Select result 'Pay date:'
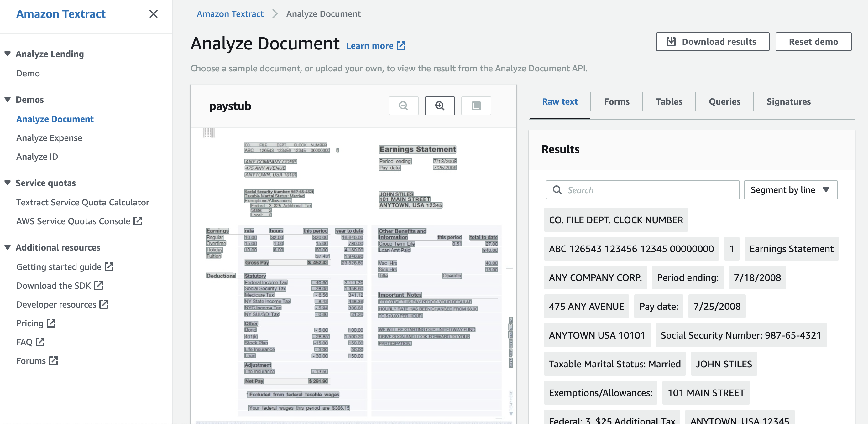The height and width of the screenshot is (424, 868). click(659, 307)
